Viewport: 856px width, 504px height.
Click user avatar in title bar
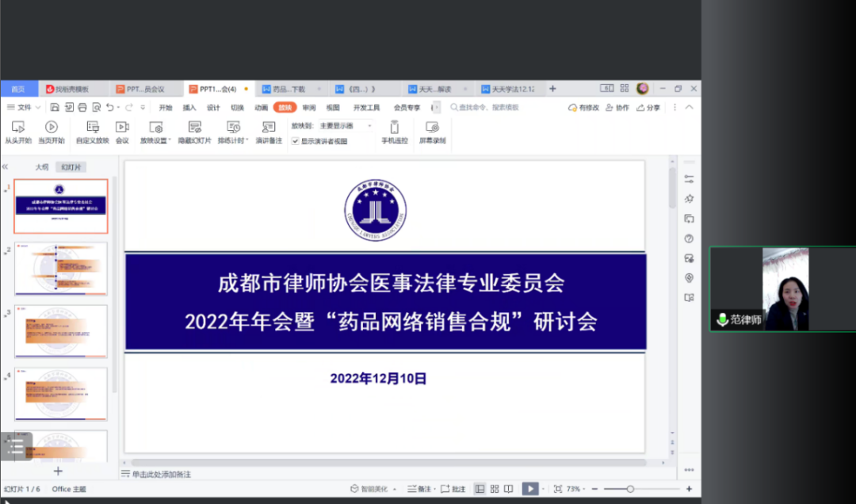(x=643, y=88)
